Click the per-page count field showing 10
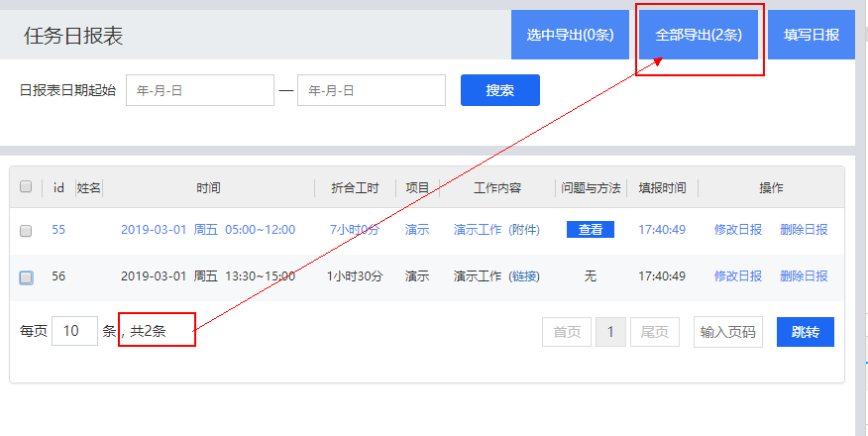The width and height of the screenshot is (868, 436). pyautogui.click(x=74, y=331)
